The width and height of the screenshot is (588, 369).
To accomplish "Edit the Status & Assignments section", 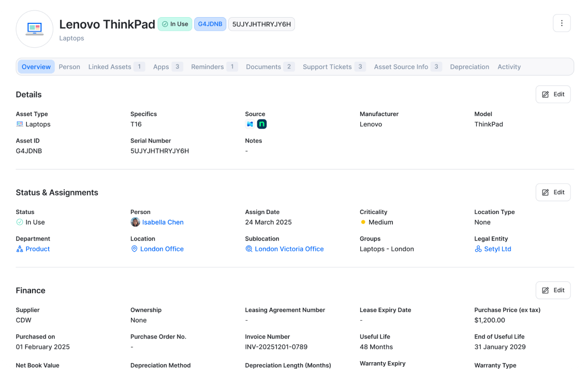I will click(x=553, y=192).
